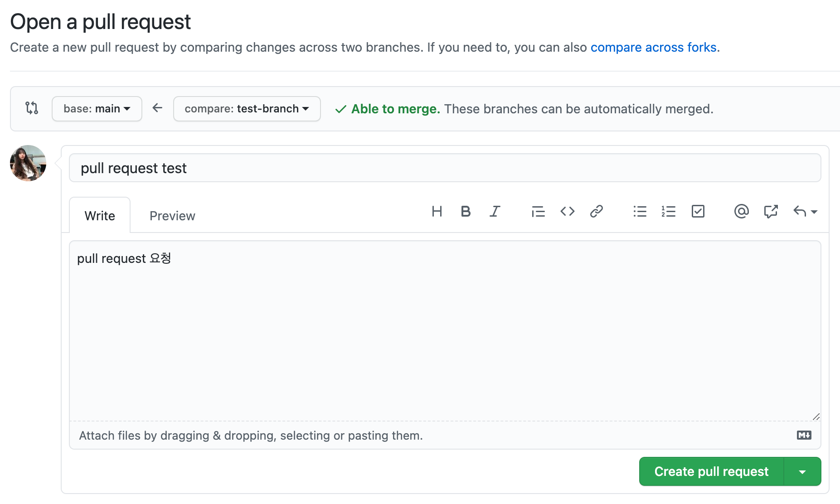Screen dimensions: 840x504
Task: Expand the Create pull request options arrow
Action: [x=802, y=471]
